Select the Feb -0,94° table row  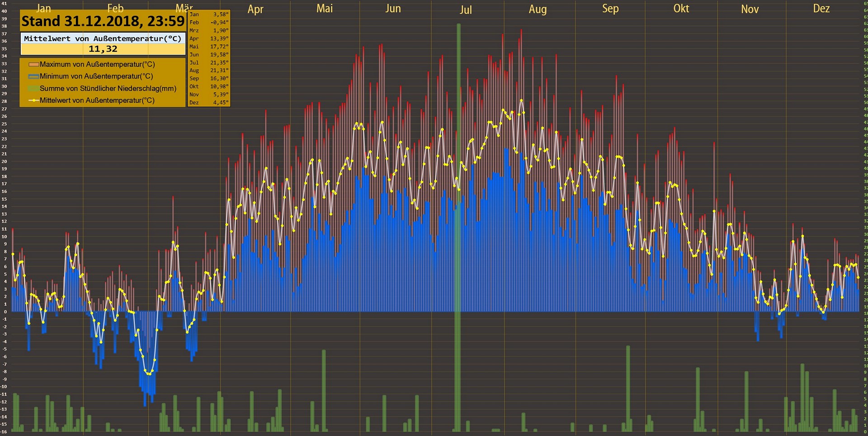209,23
